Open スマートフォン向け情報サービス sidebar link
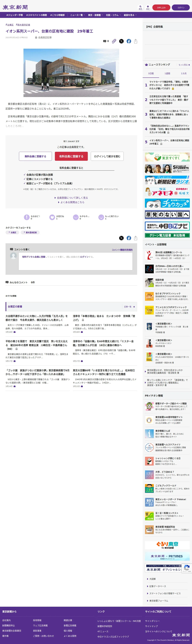The width and height of the screenshot is (192, 644). 165,594
